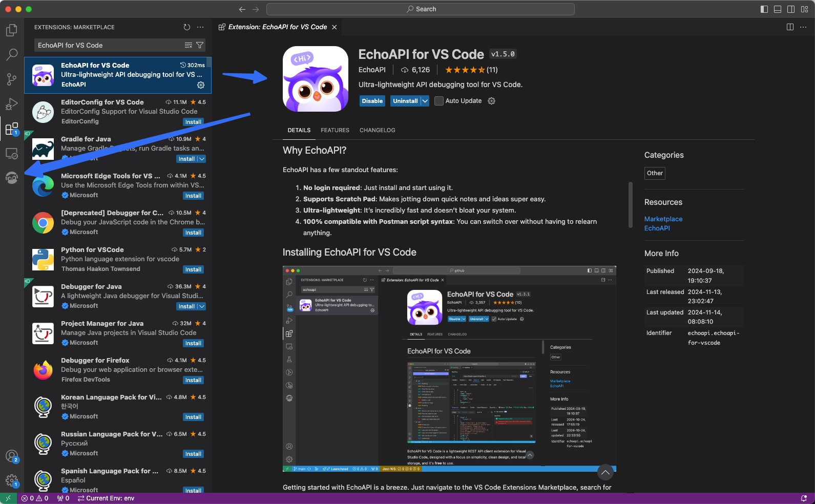Install Korean Language Pack

coord(193,417)
